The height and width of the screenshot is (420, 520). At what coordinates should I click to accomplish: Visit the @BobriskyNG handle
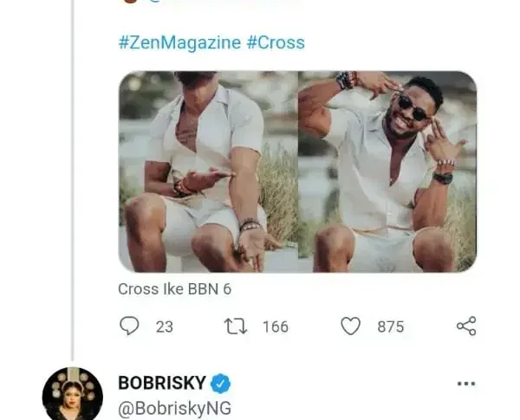(174, 407)
